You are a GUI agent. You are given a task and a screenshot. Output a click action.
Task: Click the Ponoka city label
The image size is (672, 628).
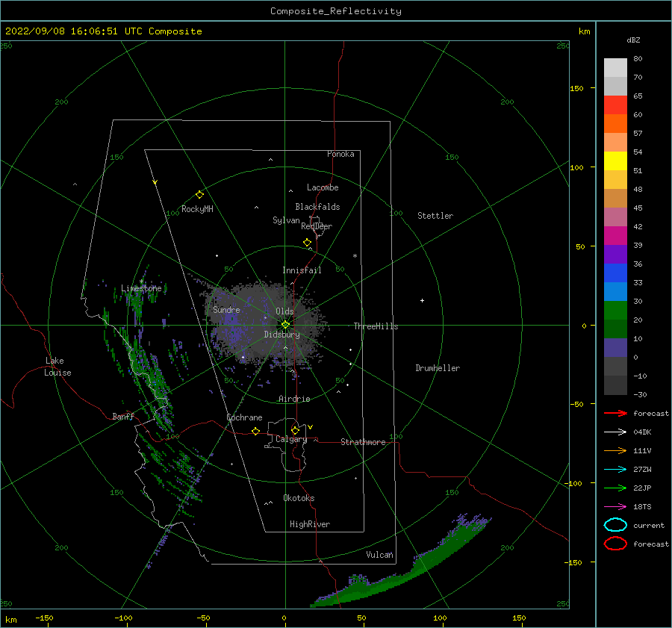[x=340, y=154]
